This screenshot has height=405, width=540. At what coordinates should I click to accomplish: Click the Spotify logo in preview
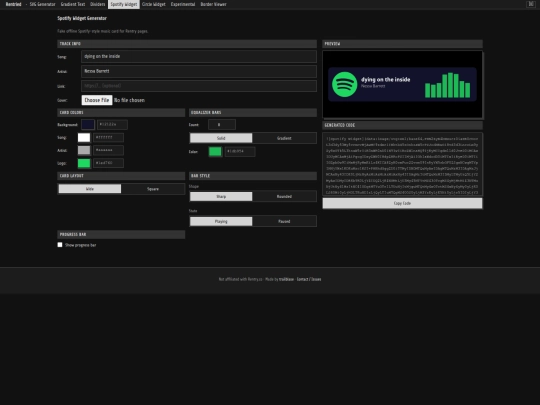pos(344,84)
